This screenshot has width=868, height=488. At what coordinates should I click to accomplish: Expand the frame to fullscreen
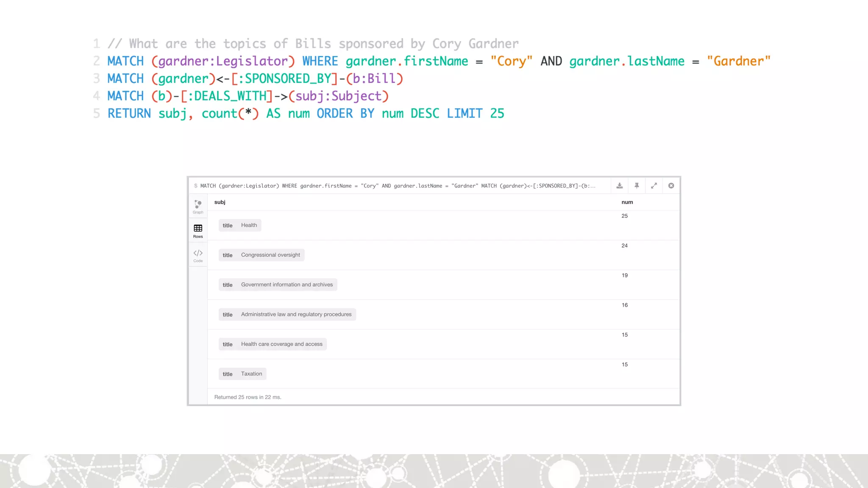pos(654,186)
